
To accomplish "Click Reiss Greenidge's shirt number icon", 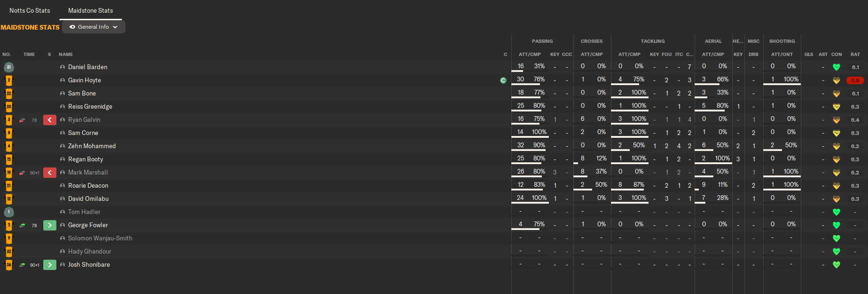I will pos(9,107).
